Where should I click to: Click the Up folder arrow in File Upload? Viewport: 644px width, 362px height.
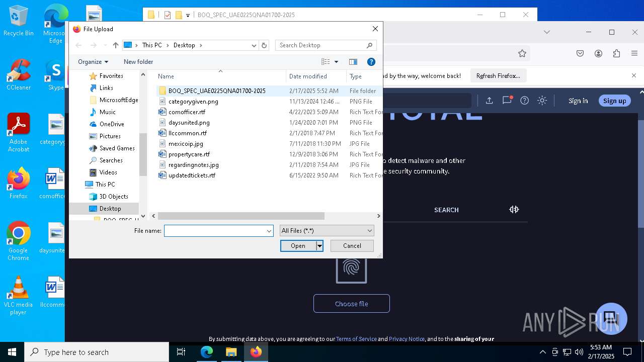pos(116,45)
